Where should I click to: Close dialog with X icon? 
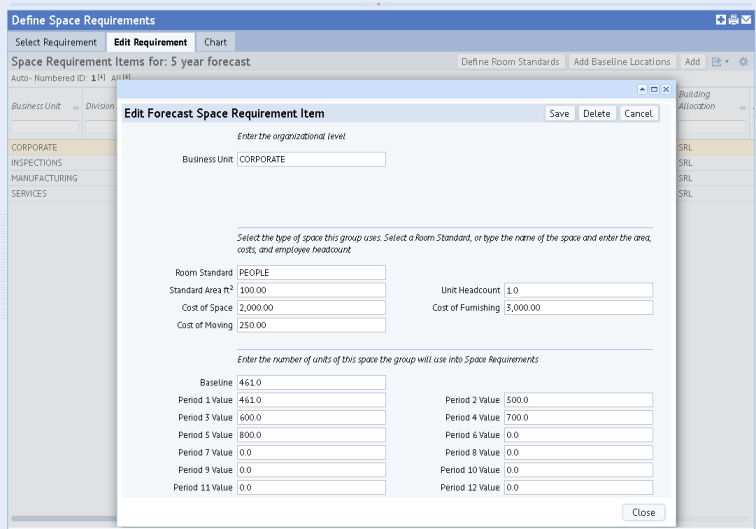666,90
